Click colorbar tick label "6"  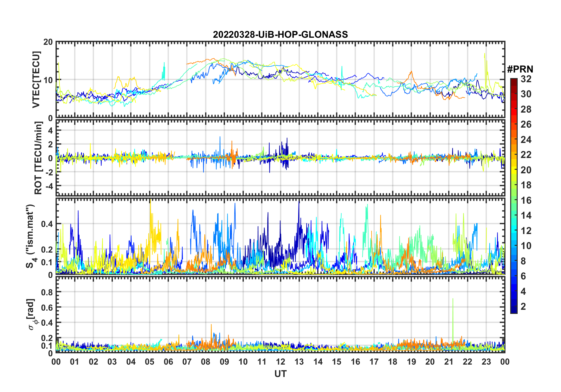coord(523,276)
